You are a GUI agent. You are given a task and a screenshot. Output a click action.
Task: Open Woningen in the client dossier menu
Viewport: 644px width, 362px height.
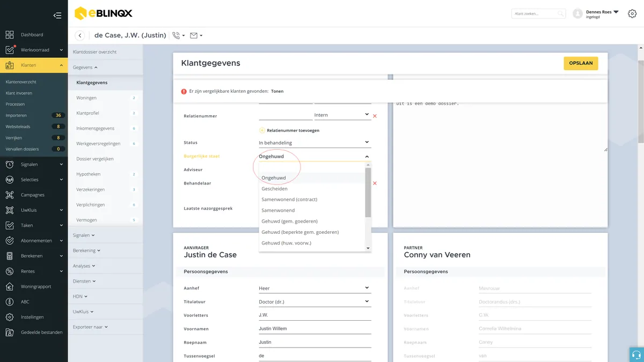(106, 98)
